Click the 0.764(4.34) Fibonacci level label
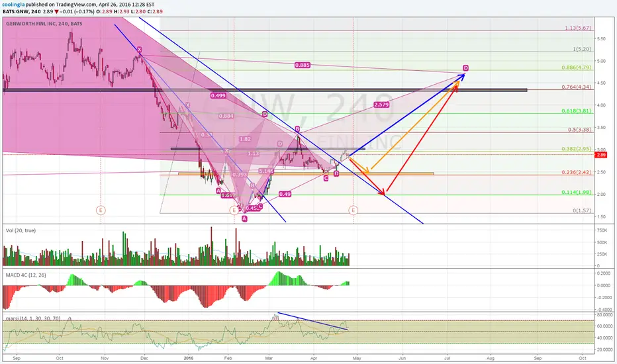 (576, 87)
